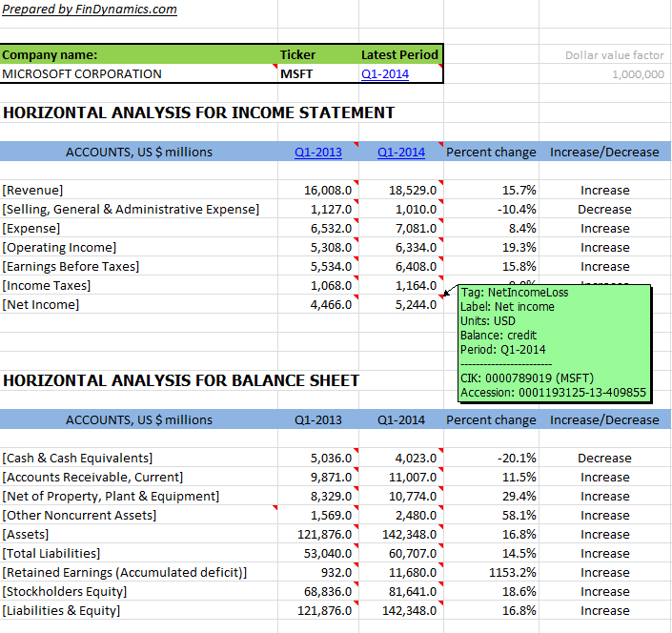The width and height of the screenshot is (672, 633).
Task: Click the -10.4% percent change cell
Action: coord(517,209)
